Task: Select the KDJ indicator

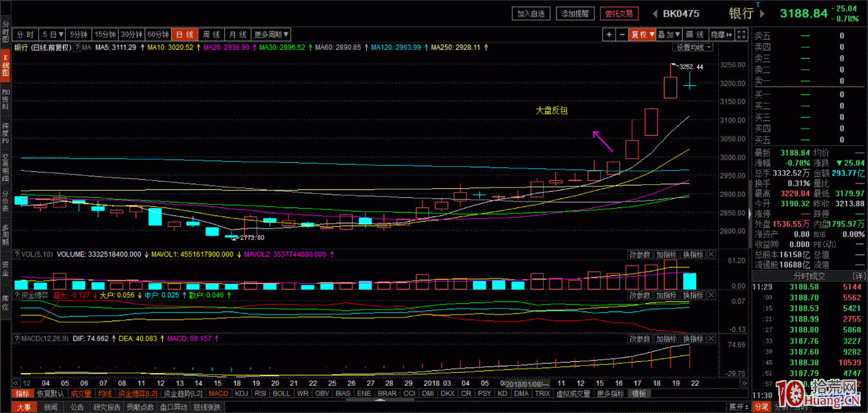Action: pos(241,393)
